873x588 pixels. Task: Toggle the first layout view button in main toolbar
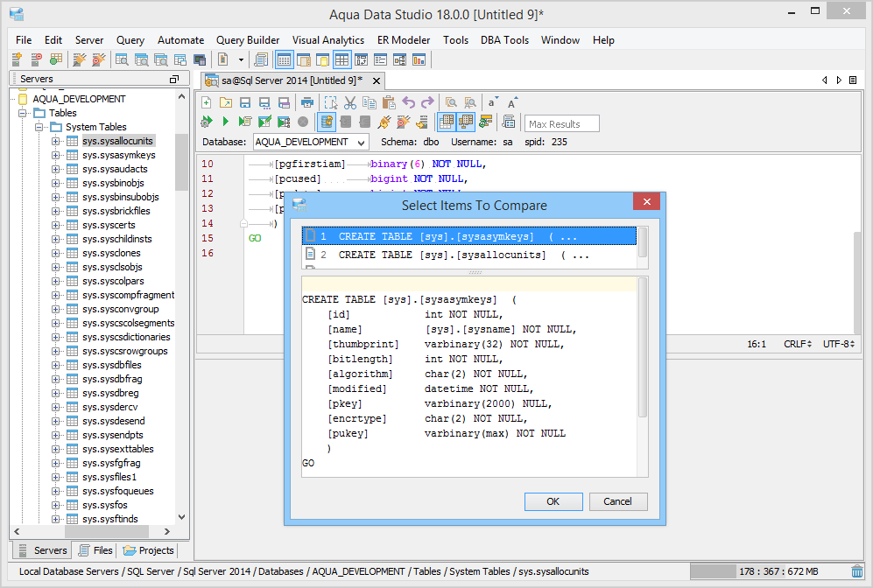click(x=284, y=60)
